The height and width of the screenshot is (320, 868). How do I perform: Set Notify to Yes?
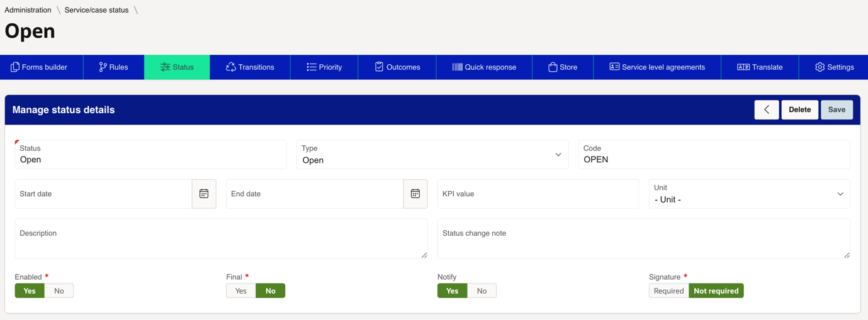(453, 290)
